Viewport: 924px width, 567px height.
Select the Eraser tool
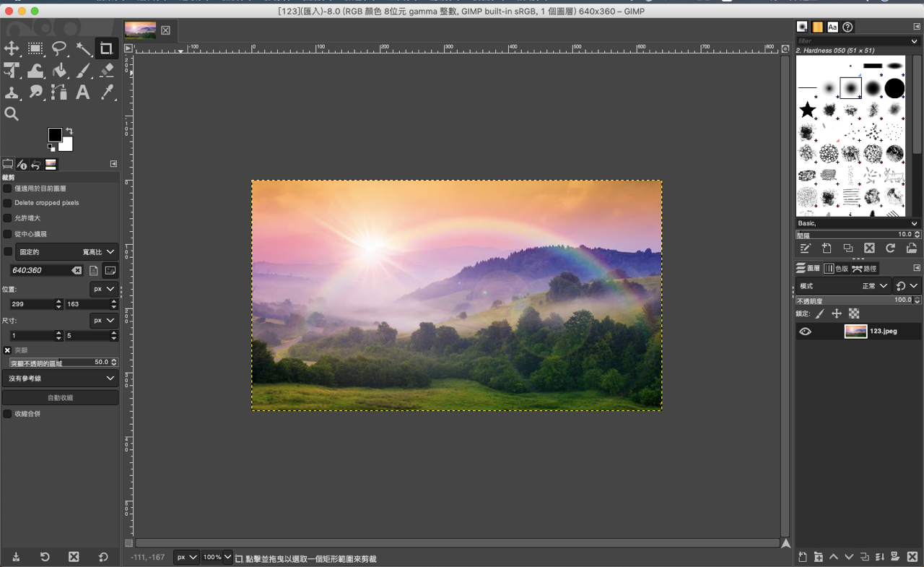pos(107,71)
